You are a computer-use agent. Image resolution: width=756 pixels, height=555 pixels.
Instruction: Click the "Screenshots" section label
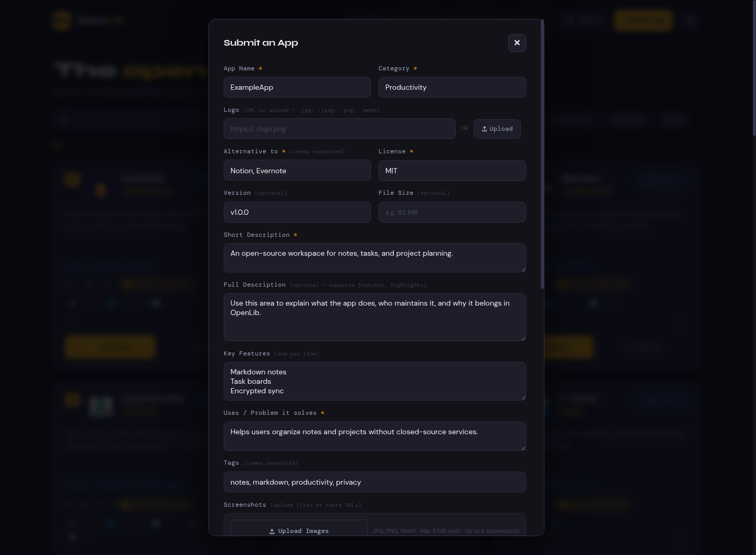(245, 505)
